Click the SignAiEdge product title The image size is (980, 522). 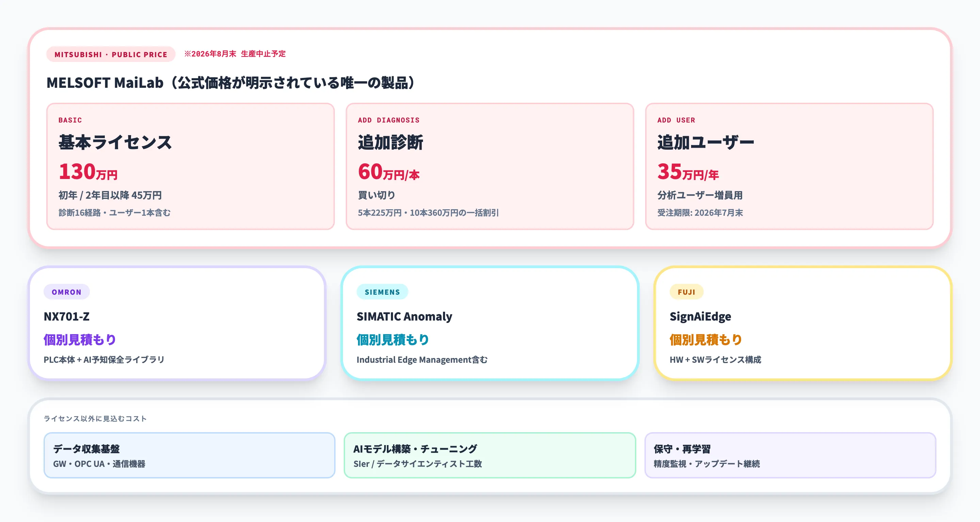tap(700, 316)
